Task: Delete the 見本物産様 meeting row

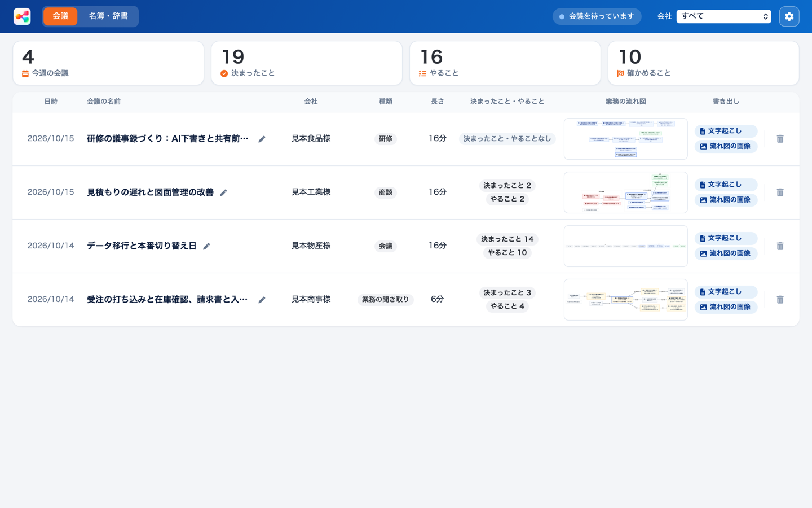Action: [780, 246]
